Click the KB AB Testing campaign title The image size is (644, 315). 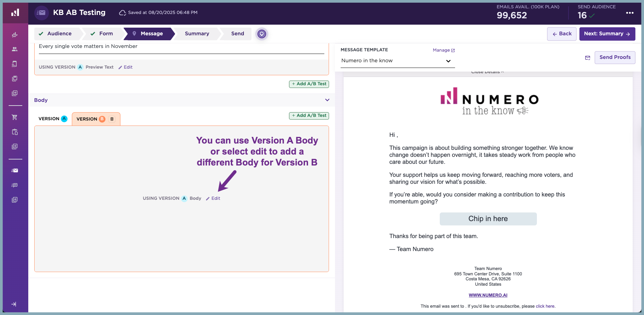point(79,13)
